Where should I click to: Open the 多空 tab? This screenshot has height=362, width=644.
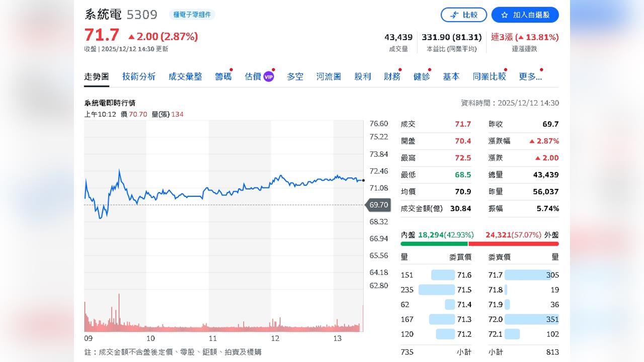pos(295,76)
